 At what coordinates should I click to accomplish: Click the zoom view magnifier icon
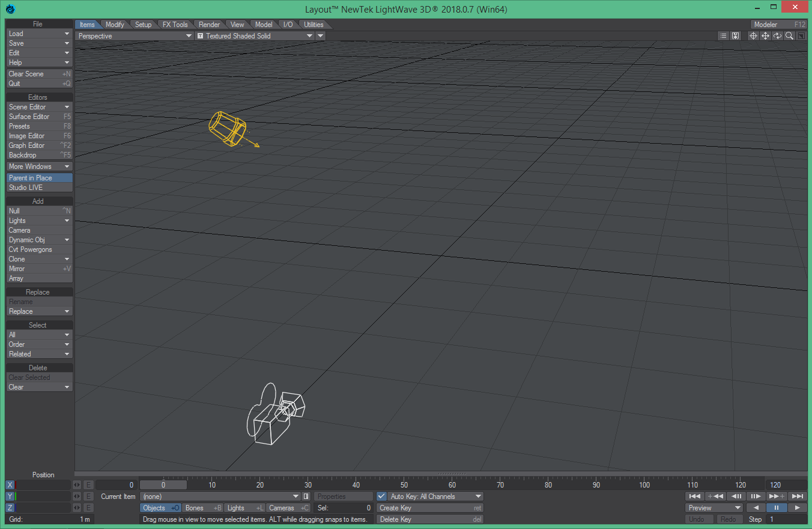(x=789, y=36)
